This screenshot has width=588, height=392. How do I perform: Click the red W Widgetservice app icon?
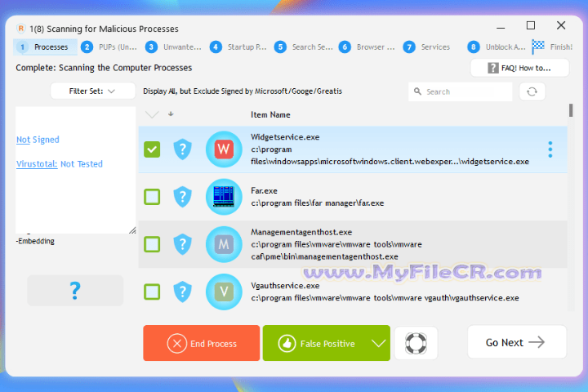224,149
